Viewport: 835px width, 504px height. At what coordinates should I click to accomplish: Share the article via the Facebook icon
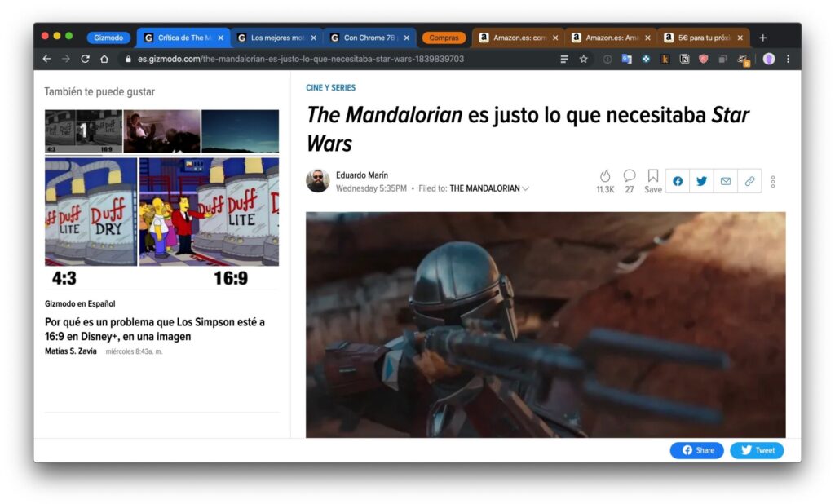678,181
